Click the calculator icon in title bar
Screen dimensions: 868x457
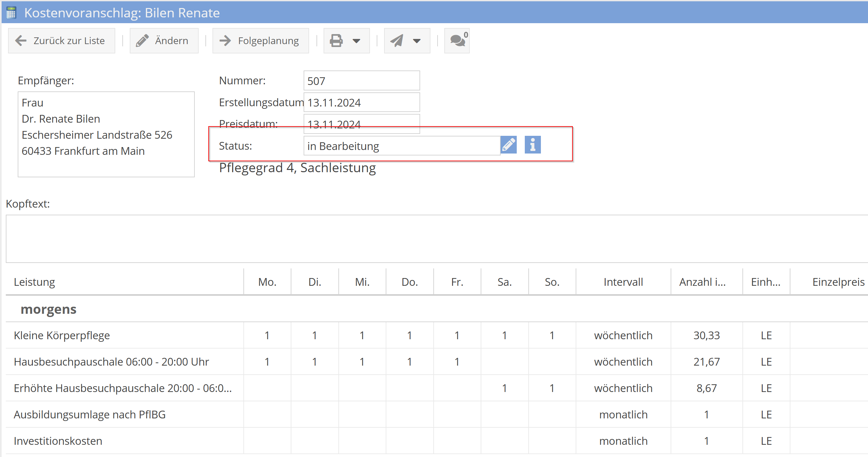click(x=12, y=13)
